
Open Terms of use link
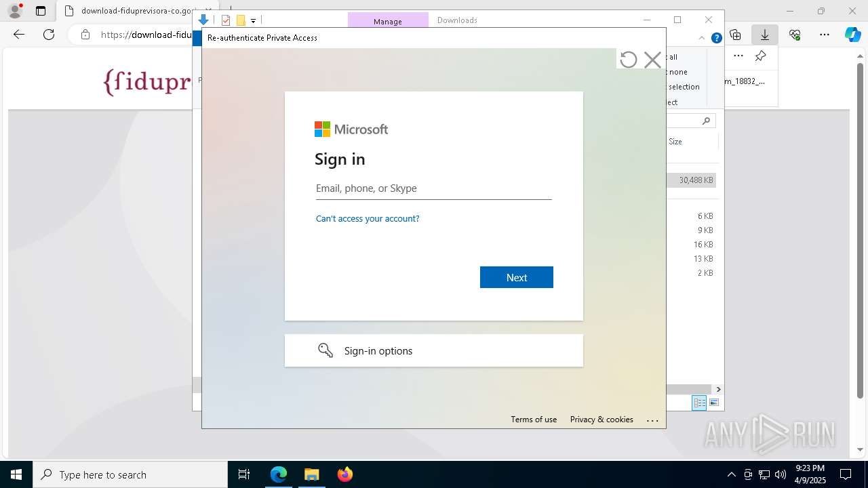click(x=534, y=420)
